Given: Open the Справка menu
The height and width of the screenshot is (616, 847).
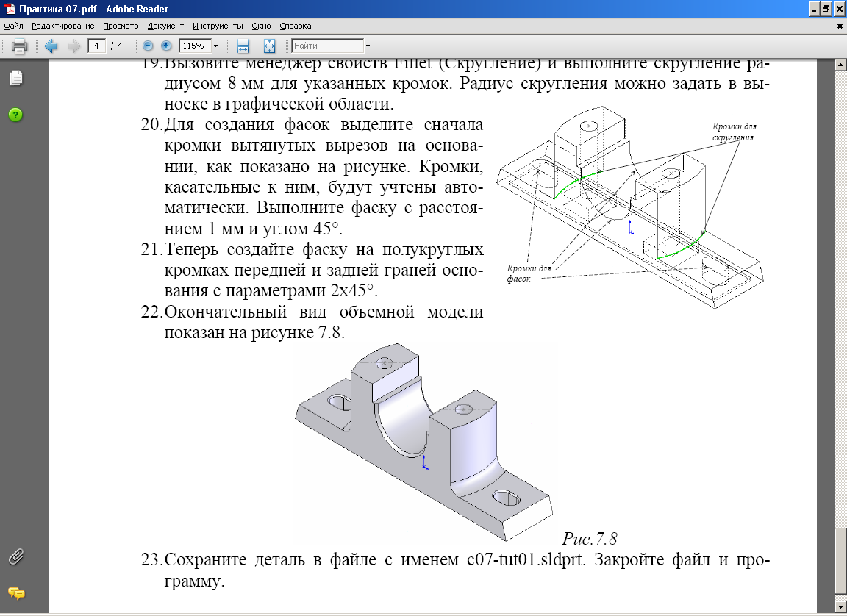Looking at the screenshot, I should click(295, 26).
